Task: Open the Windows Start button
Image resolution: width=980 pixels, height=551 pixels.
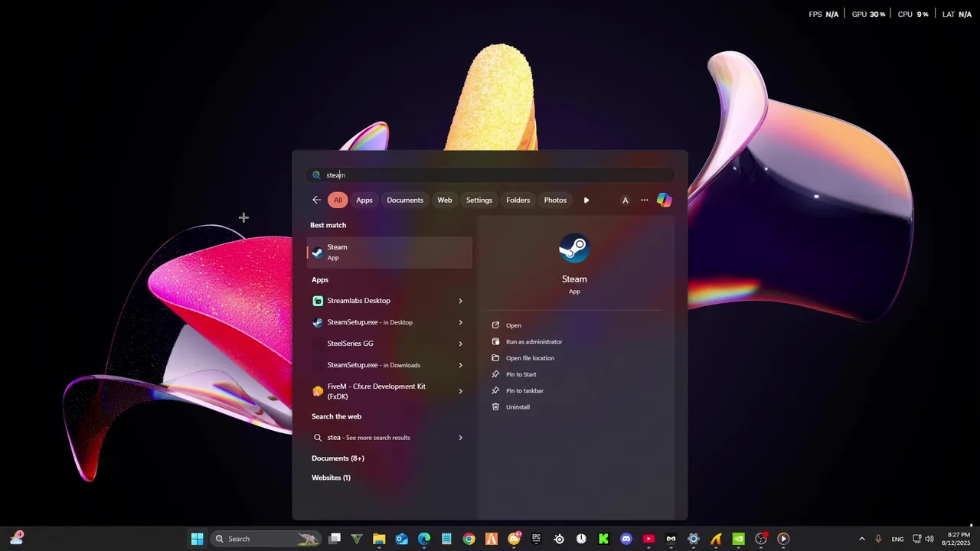Action: [x=197, y=539]
